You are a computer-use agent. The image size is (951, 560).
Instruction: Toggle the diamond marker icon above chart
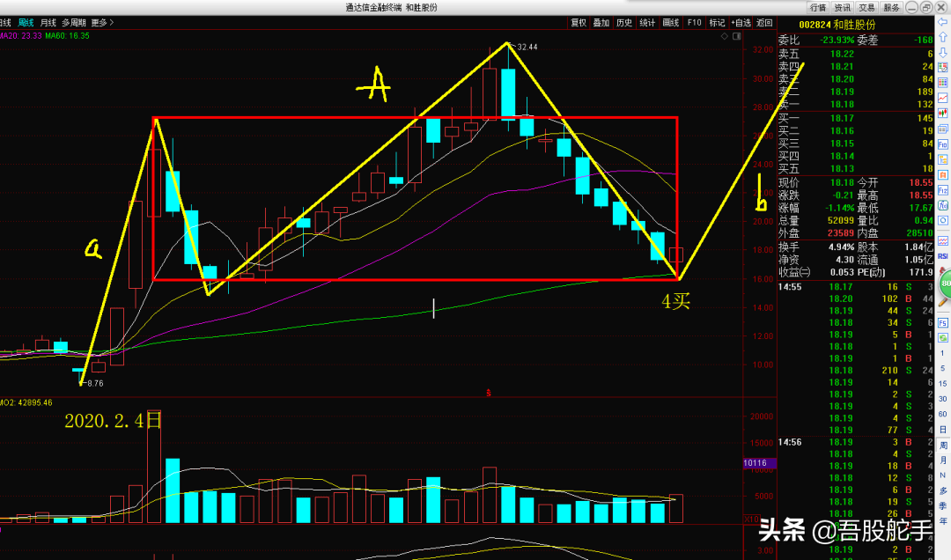click(724, 36)
